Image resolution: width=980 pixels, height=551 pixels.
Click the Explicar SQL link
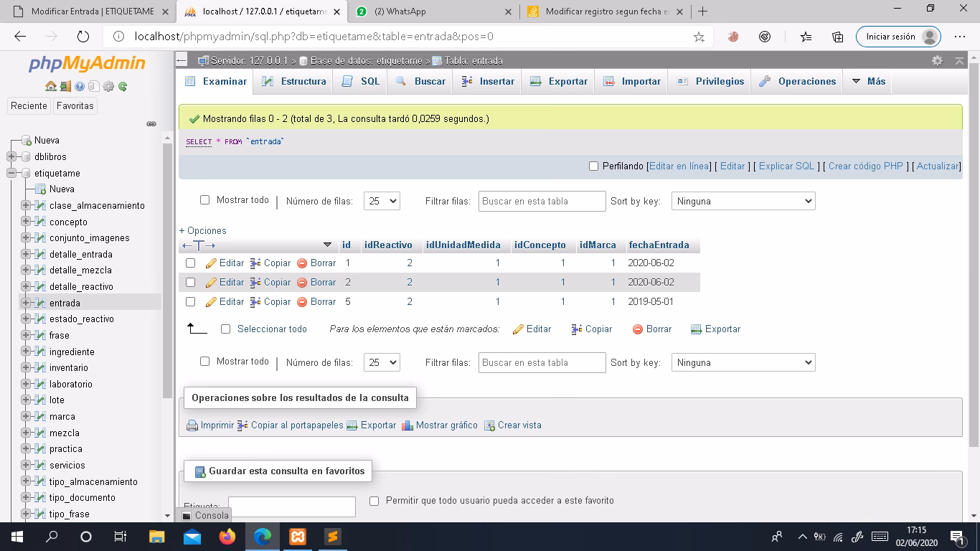(x=786, y=166)
